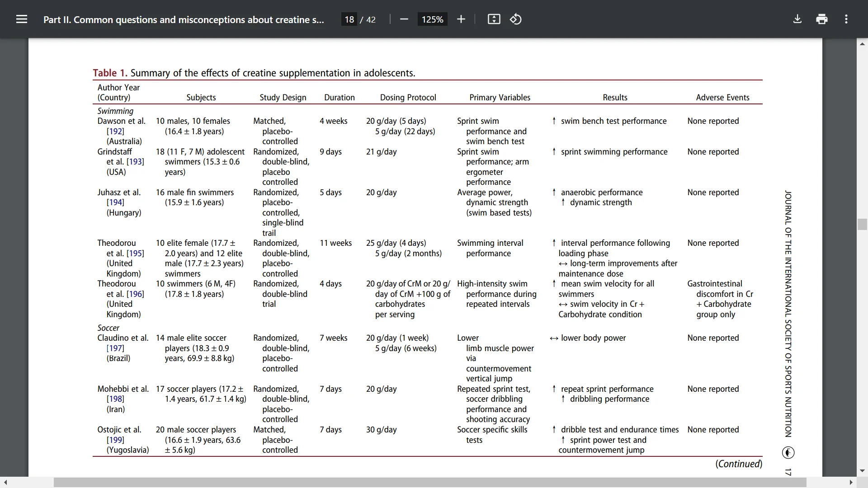Click the 'Dosing Protocol' column header
The width and height of the screenshot is (868, 488).
coord(408,98)
